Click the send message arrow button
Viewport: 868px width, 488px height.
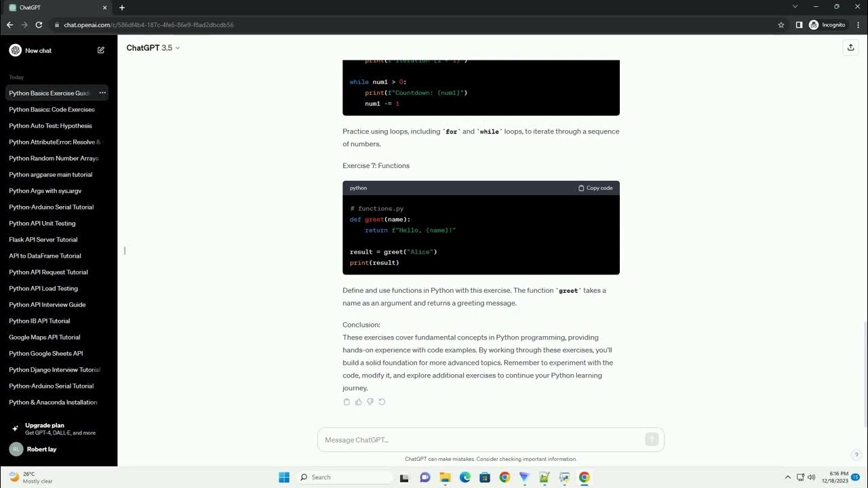click(652, 439)
